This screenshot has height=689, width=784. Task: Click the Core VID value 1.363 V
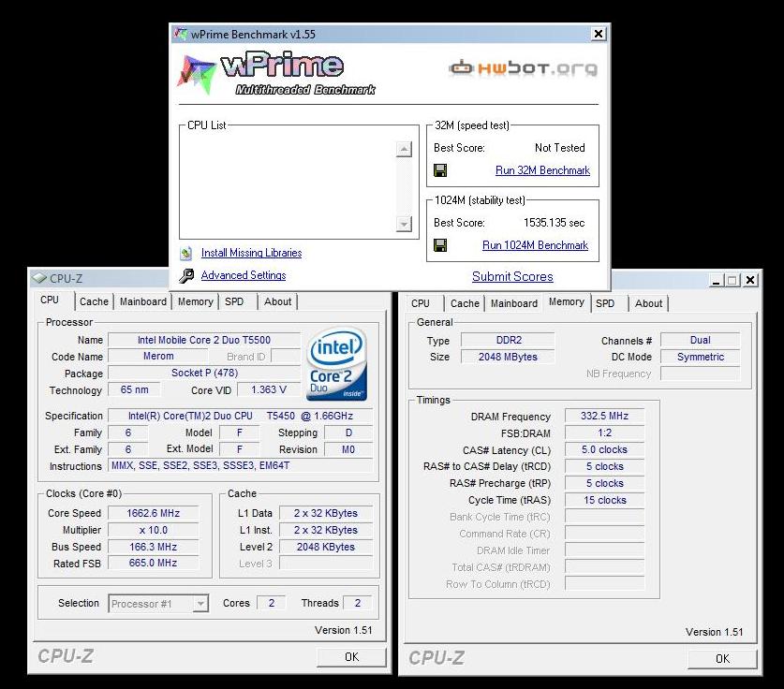tap(269, 389)
